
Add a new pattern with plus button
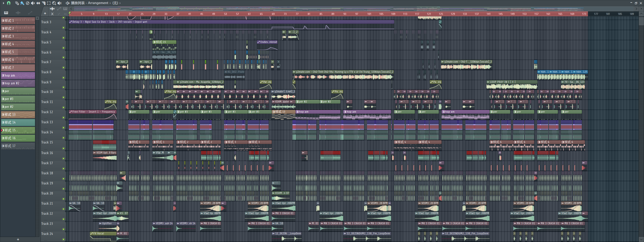point(18,239)
